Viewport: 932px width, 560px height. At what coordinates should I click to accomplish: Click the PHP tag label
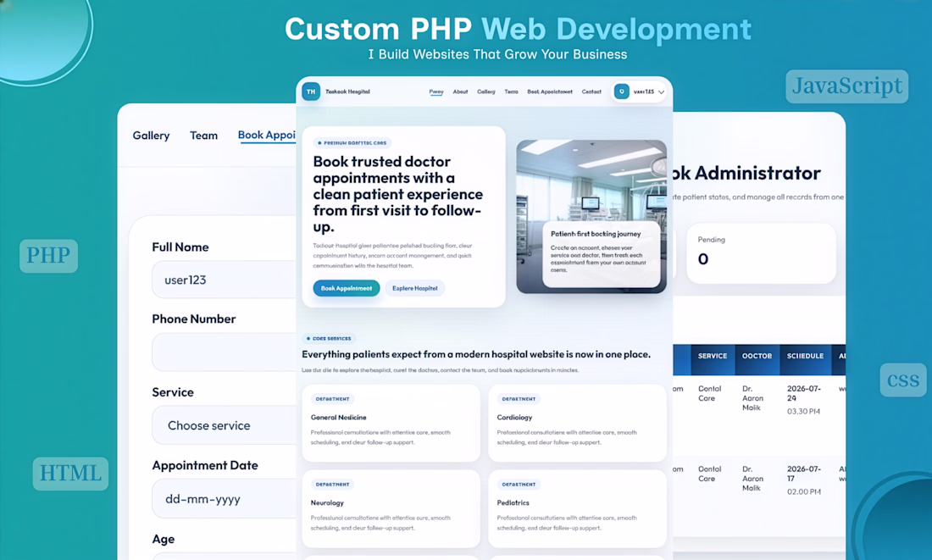click(49, 256)
